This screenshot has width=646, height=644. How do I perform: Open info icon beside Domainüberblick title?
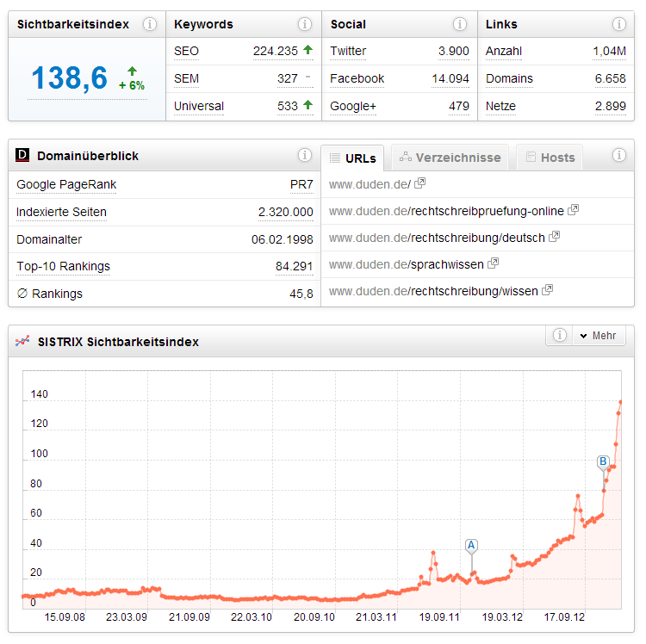[305, 156]
